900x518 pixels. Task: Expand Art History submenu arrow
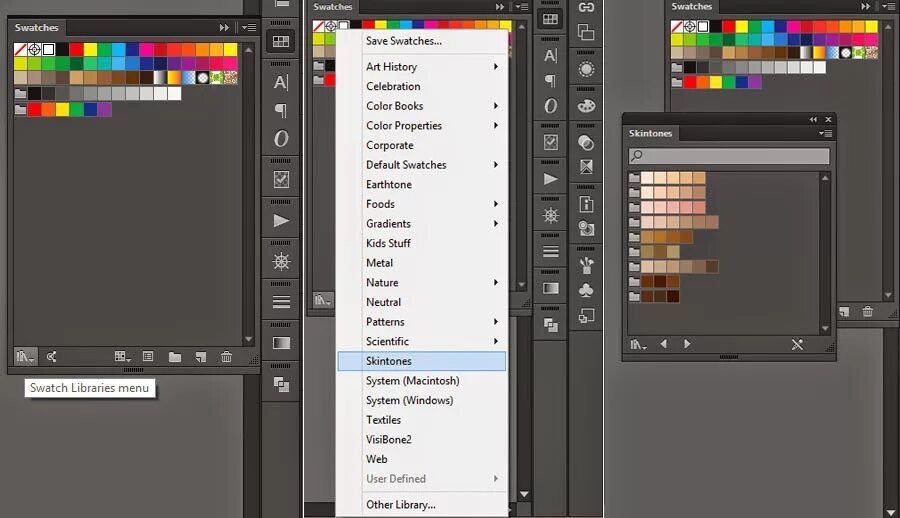496,67
